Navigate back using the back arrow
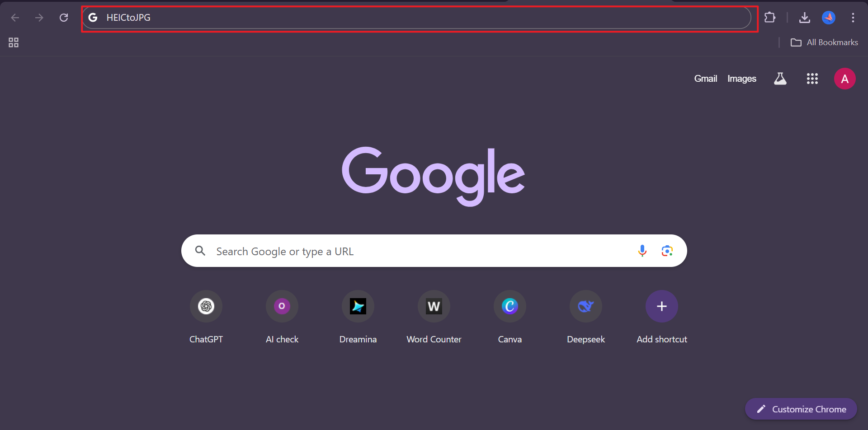The width and height of the screenshot is (868, 430). [x=15, y=18]
